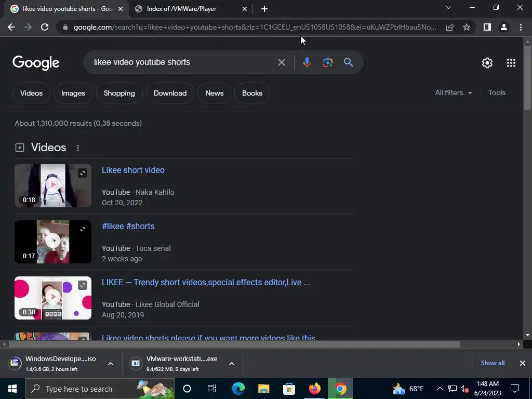The image size is (532, 399).
Task: Go back to the previous page
Action: tap(11, 27)
